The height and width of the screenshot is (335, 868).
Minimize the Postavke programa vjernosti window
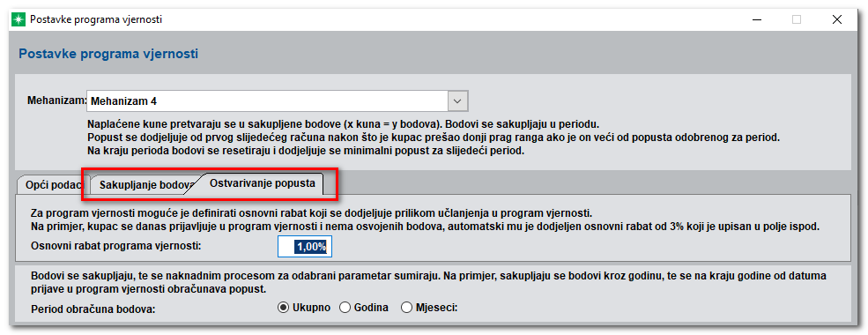coord(757,19)
